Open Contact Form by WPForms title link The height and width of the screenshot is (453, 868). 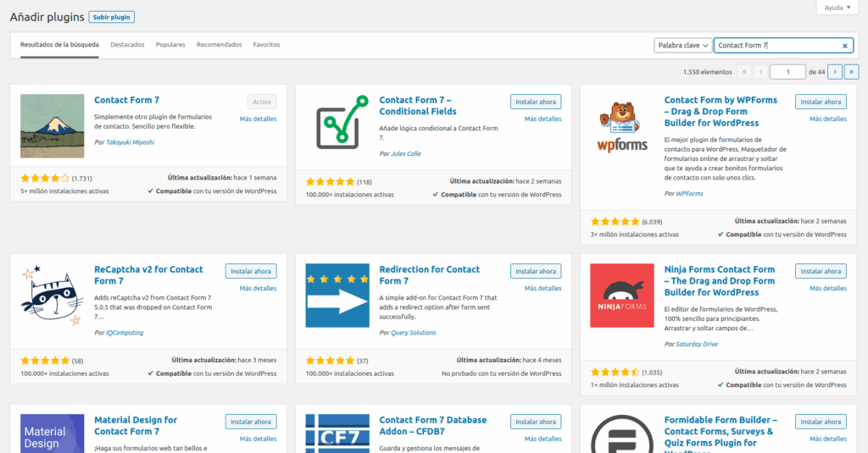tap(721, 111)
